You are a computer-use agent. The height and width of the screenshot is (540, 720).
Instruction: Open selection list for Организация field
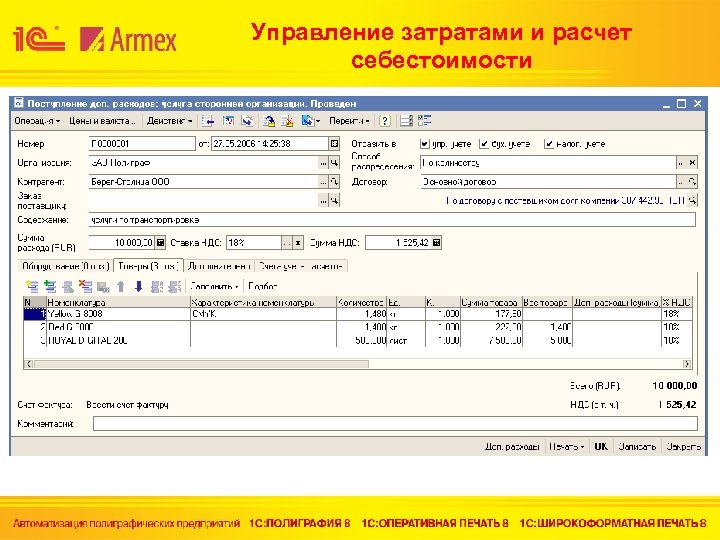pyautogui.click(x=324, y=163)
